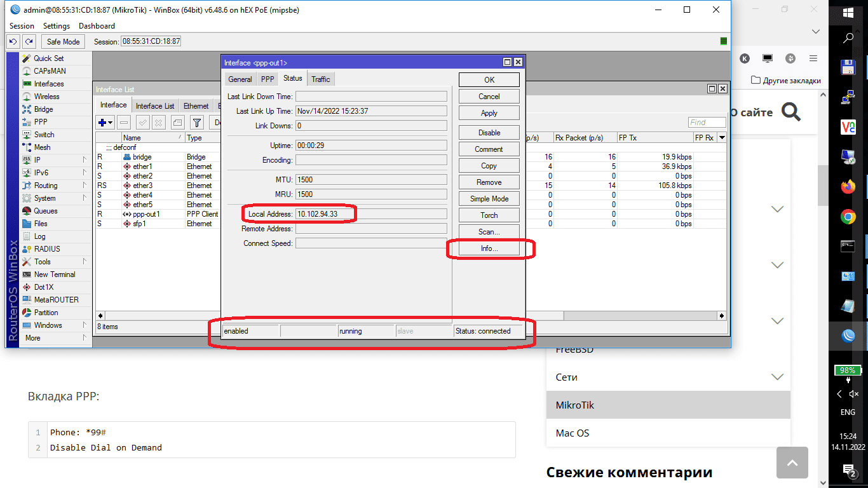This screenshot has height=488, width=868.
Task: Click the funnel filter icon in Interface List
Action: (x=197, y=123)
